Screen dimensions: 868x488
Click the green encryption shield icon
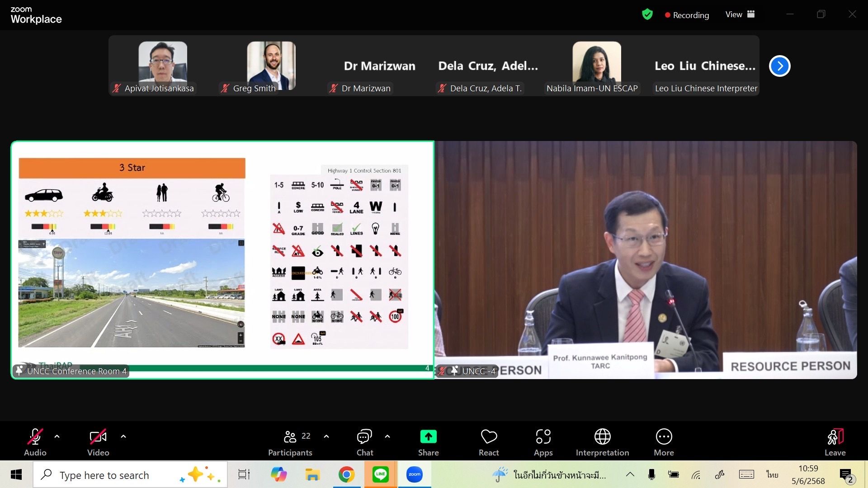click(x=647, y=14)
